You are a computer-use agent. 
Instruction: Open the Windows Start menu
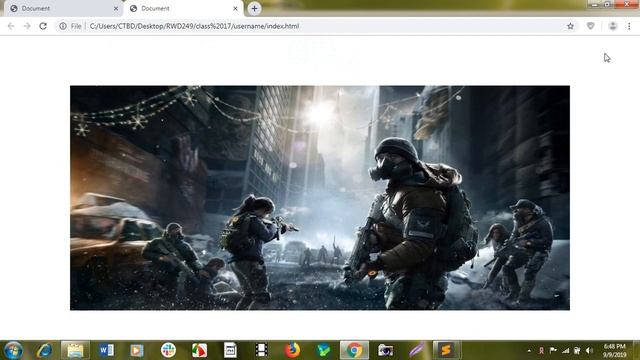pyautogui.click(x=13, y=350)
